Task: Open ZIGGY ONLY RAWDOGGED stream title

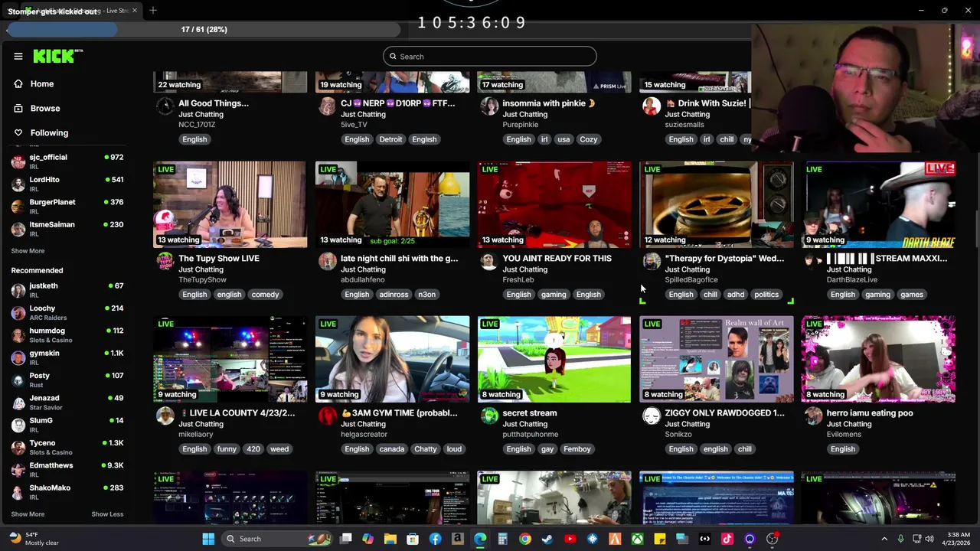Action: 724,413
